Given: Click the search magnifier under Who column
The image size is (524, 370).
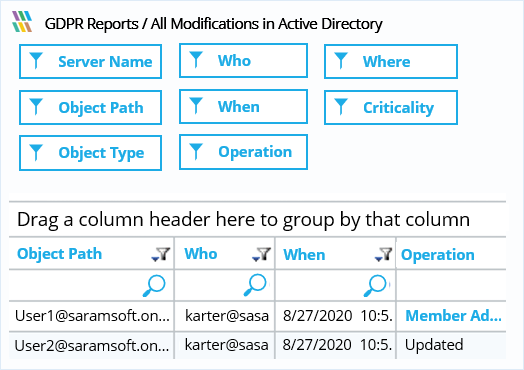Looking at the screenshot, I should click(255, 285).
